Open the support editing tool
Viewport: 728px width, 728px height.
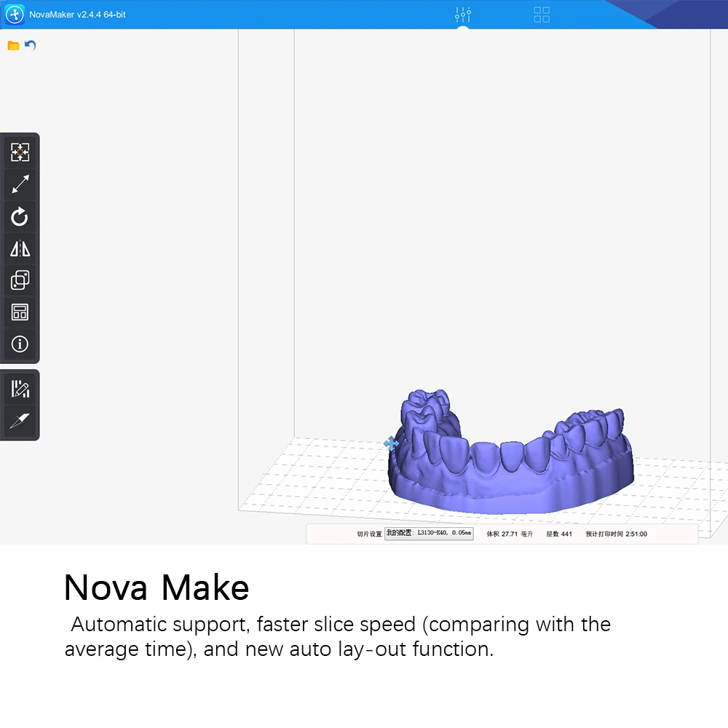(20, 389)
